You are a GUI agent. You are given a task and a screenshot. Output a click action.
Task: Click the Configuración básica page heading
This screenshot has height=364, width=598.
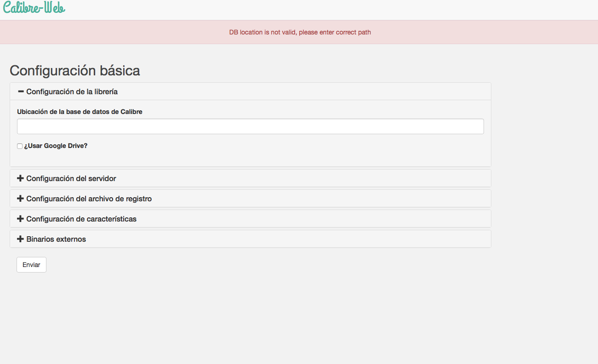click(x=75, y=71)
